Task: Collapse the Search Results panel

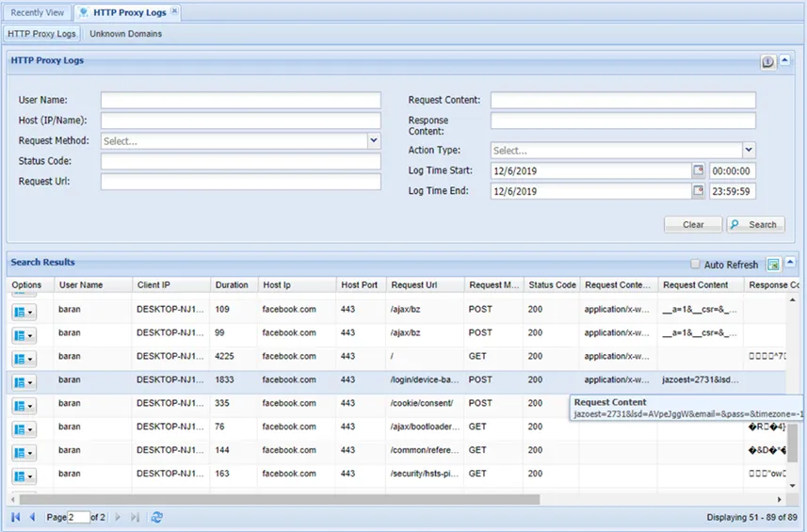Action: pos(790,263)
